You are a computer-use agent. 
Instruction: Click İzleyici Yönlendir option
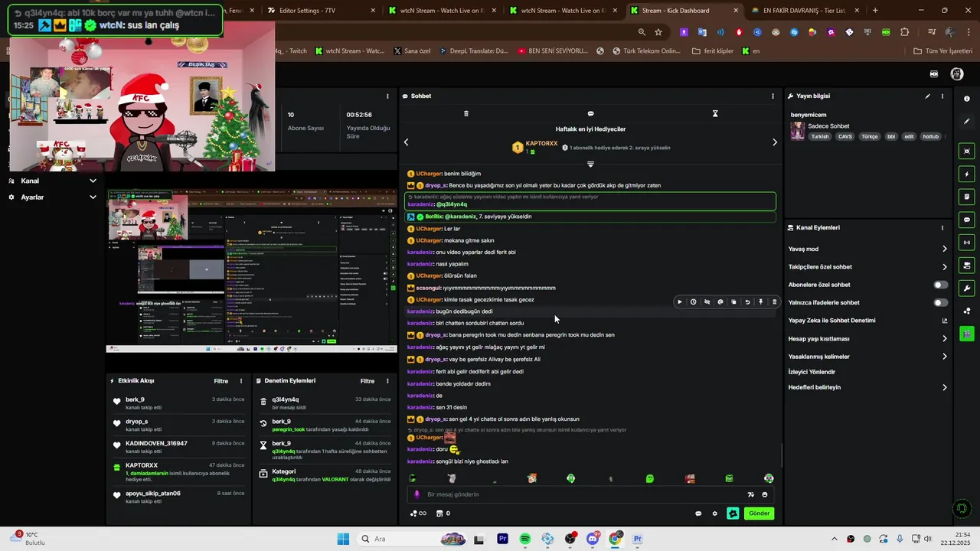pyautogui.click(x=812, y=372)
